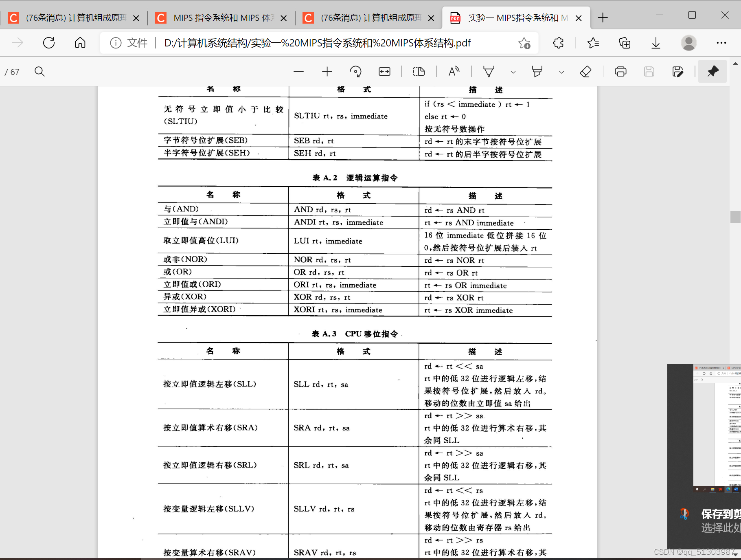Image resolution: width=741 pixels, height=560 pixels.
Task: Close the 实验一 PDF tab
Action: [x=579, y=18]
